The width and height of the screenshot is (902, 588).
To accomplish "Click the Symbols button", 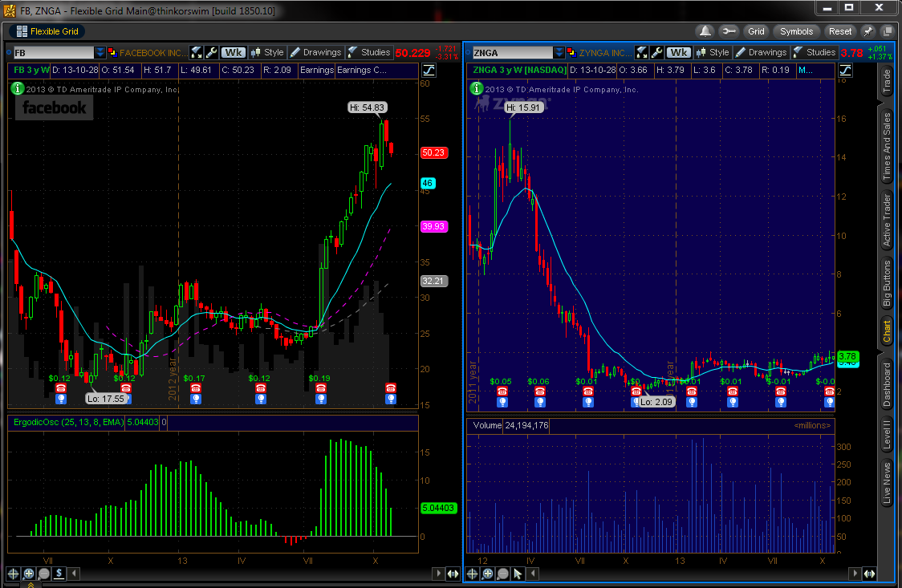I will tap(796, 31).
